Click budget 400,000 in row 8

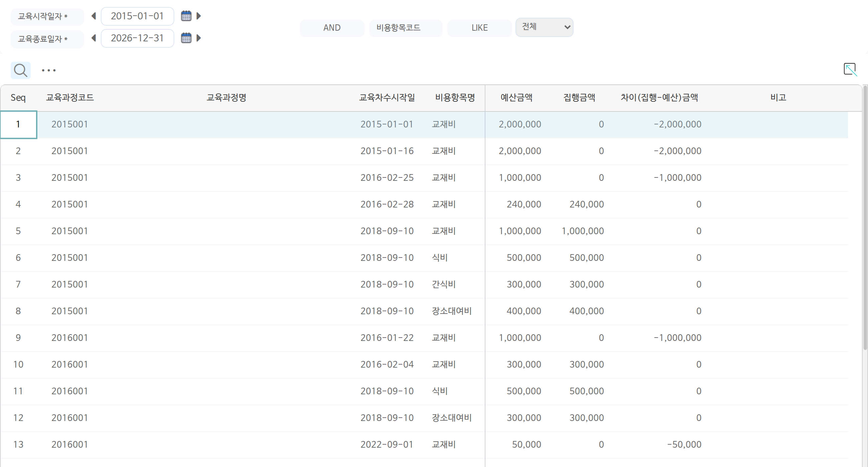pos(523,311)
